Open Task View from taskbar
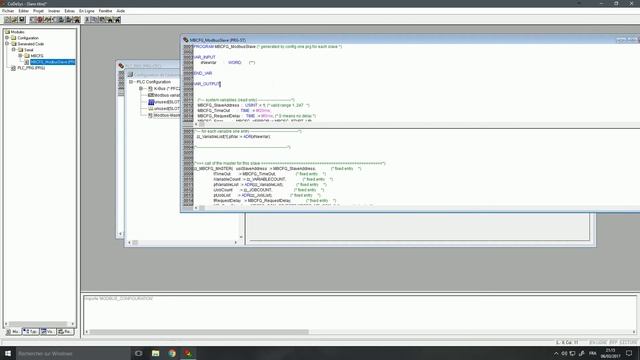 pyautogui.click(x=139, y=353)
